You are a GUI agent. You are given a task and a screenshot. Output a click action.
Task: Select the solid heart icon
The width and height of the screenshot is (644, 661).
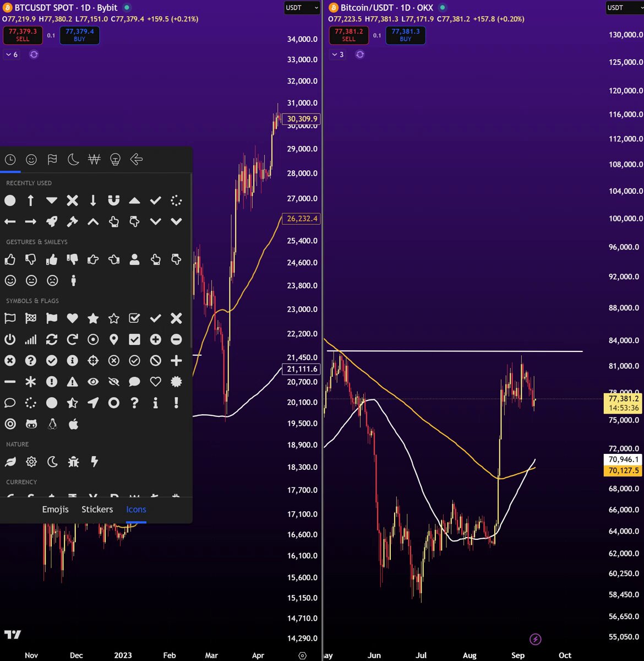pos(72,318)
